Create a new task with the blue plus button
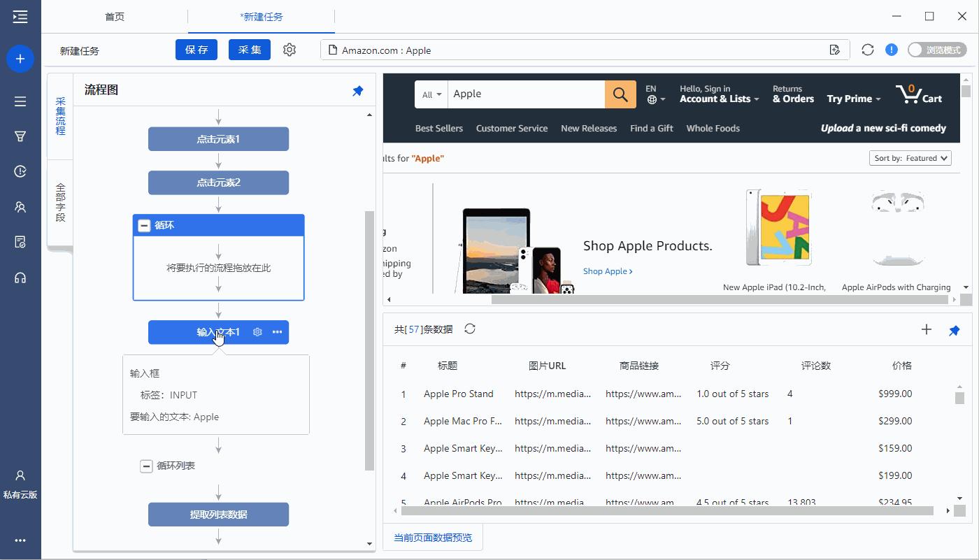 (20, 59)
